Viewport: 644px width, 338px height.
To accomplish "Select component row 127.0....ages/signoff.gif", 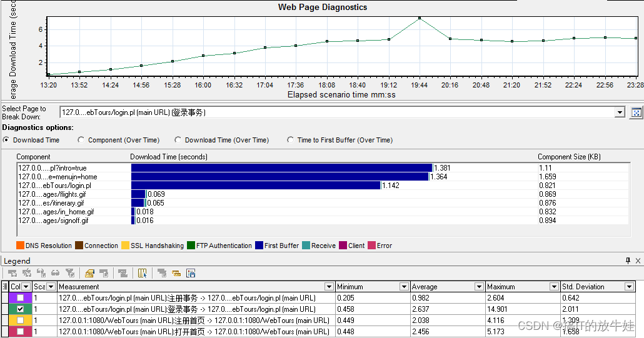I will coord(53,221).
